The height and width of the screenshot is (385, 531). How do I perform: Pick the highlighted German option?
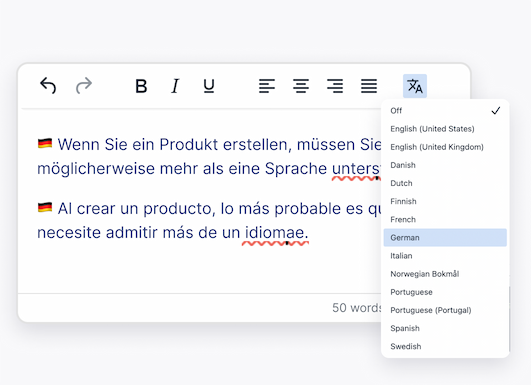pos(445,238)
